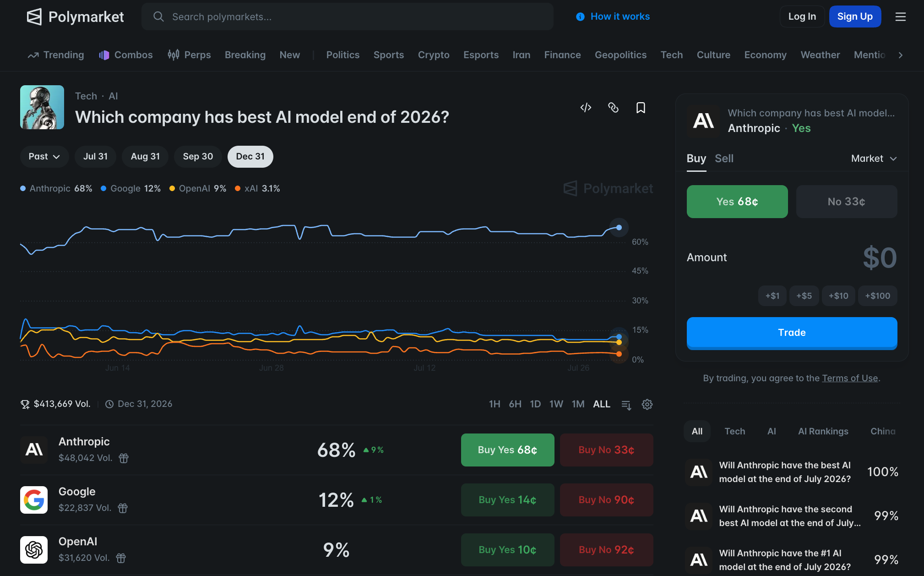This screenshot has height=576, width=924.
Task: Open the Combos section
Action: [125, 55]
